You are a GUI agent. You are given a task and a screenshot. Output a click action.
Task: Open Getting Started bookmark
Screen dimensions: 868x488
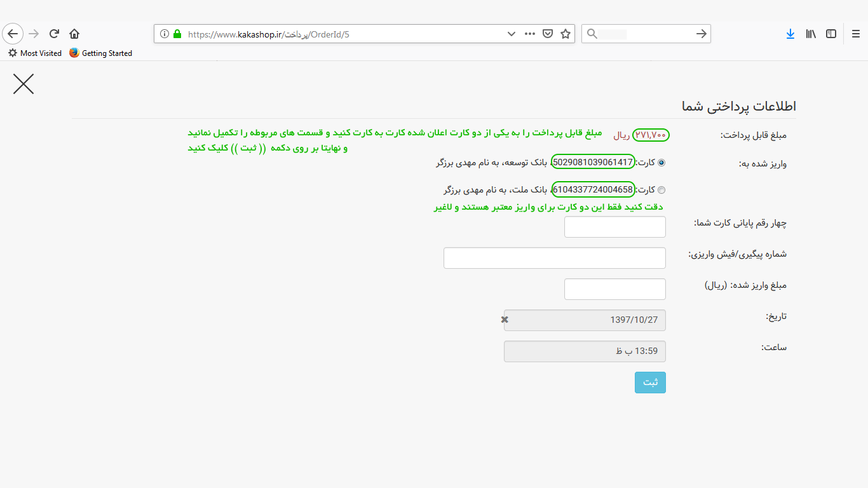pos(100,53)
